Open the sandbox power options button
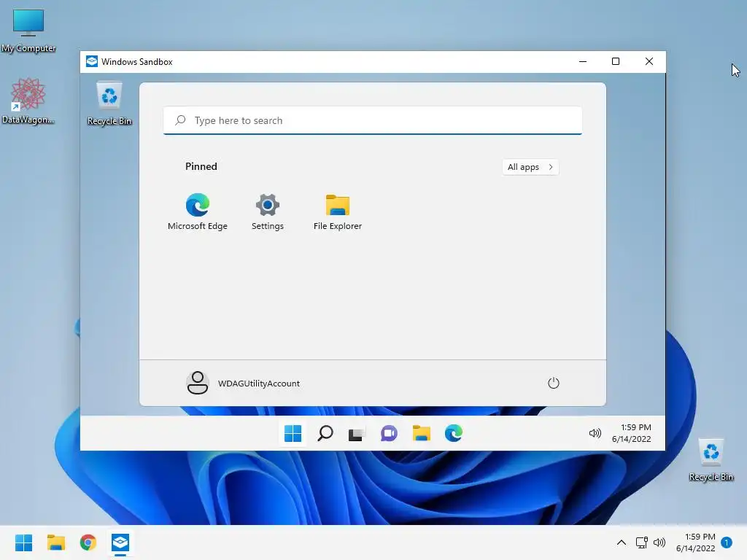 click(x=553, y=383)
